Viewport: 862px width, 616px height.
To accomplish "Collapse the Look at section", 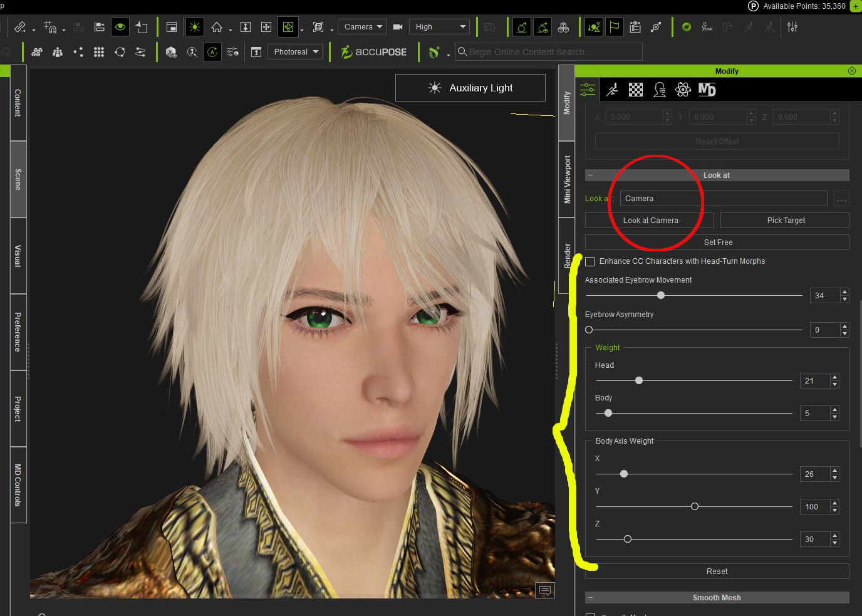I will coord(590,175).
